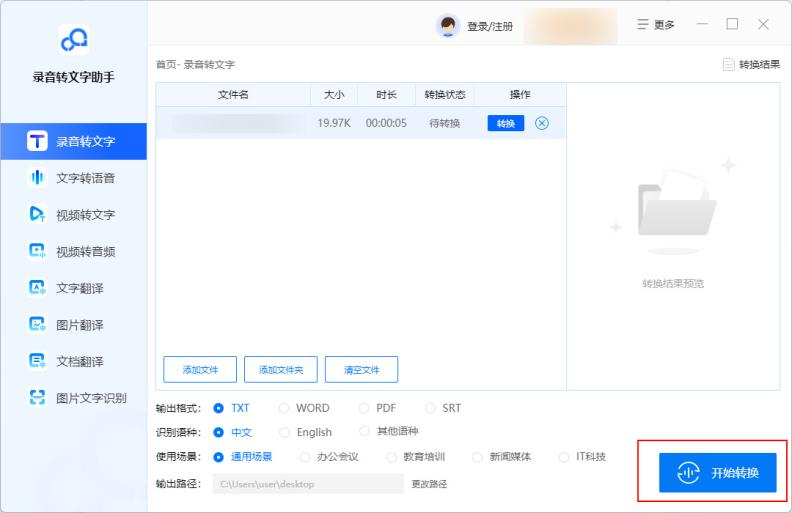The image size is (792, 513).
Task: Click the app logo above 录音转文字助手
Action: (x=74, y=39)
